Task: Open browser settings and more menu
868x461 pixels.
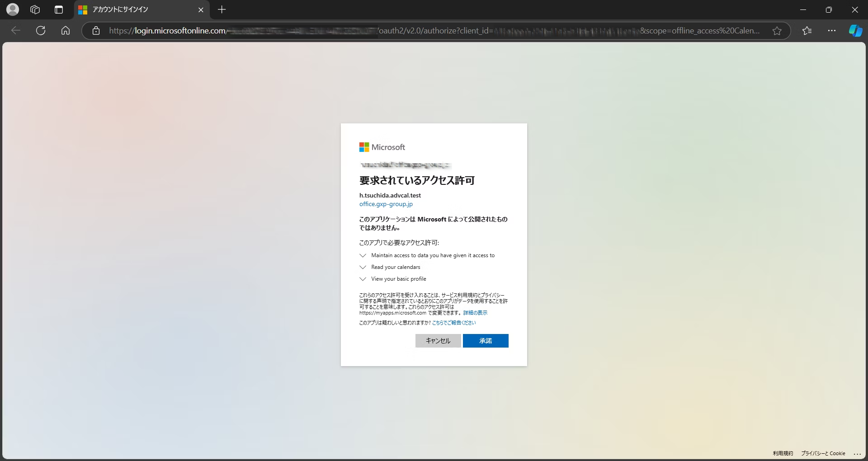Action: (x=832, y=31)
